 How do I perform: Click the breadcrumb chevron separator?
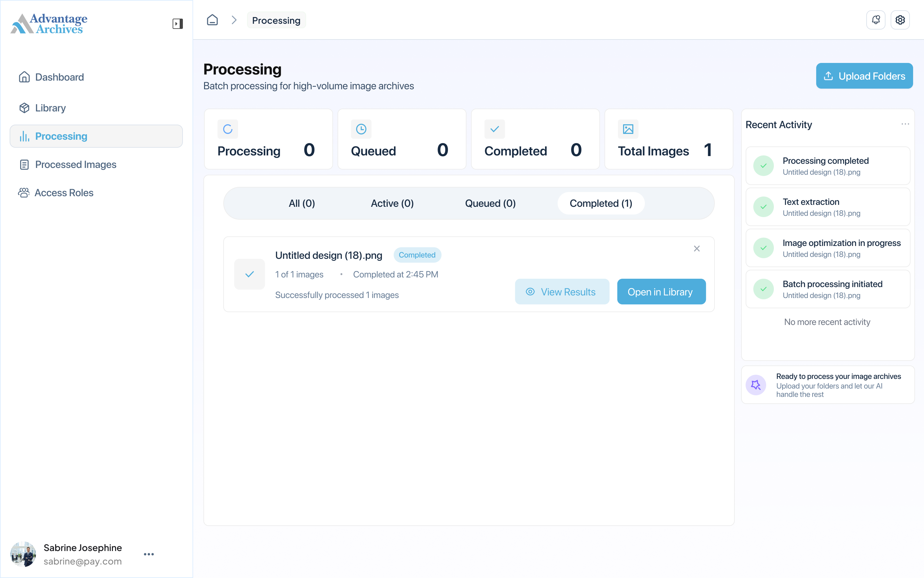tap(234, 20)
